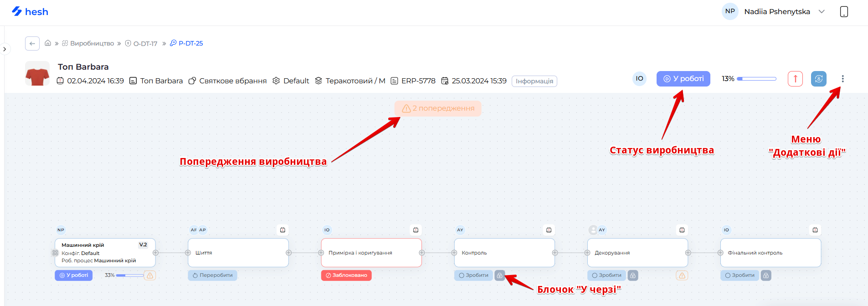Click the red high-priority arrow icon

pos(795,79)
